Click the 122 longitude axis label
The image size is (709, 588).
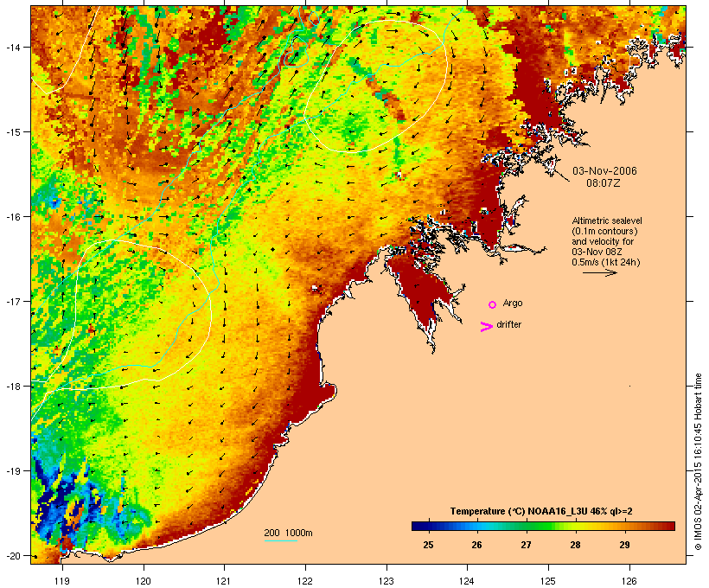pos(305,581)
